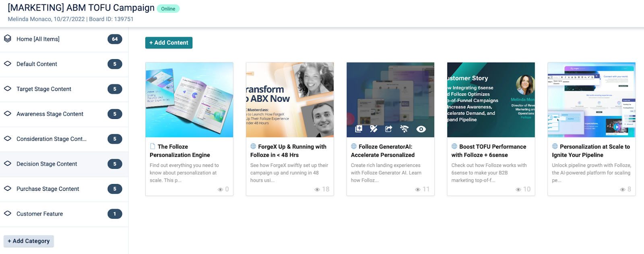644x254 pixels.
Task: Click the layers icon beside Home [All Items]
Action: 8,39
